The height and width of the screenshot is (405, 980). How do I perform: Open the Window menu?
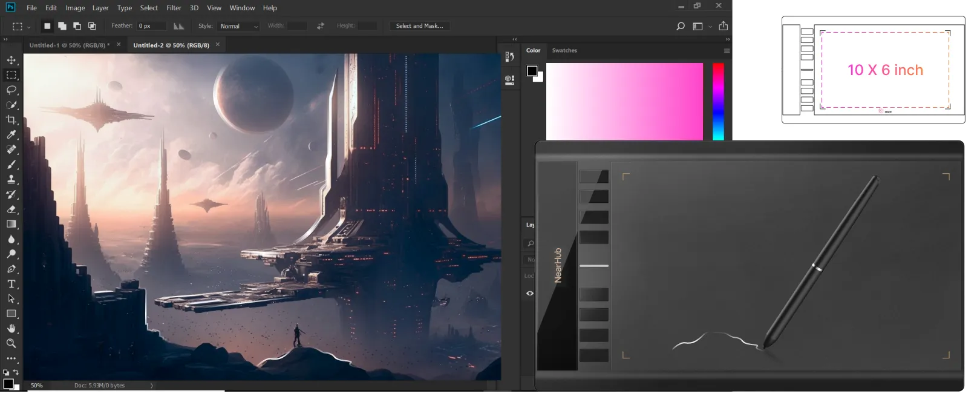[242, 8]
